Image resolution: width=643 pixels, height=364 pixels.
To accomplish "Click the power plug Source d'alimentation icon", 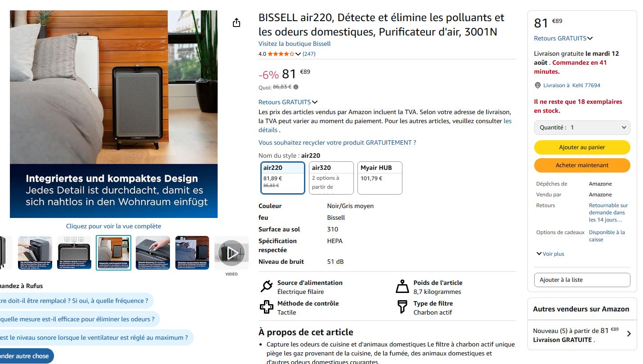I will point(267,287).
